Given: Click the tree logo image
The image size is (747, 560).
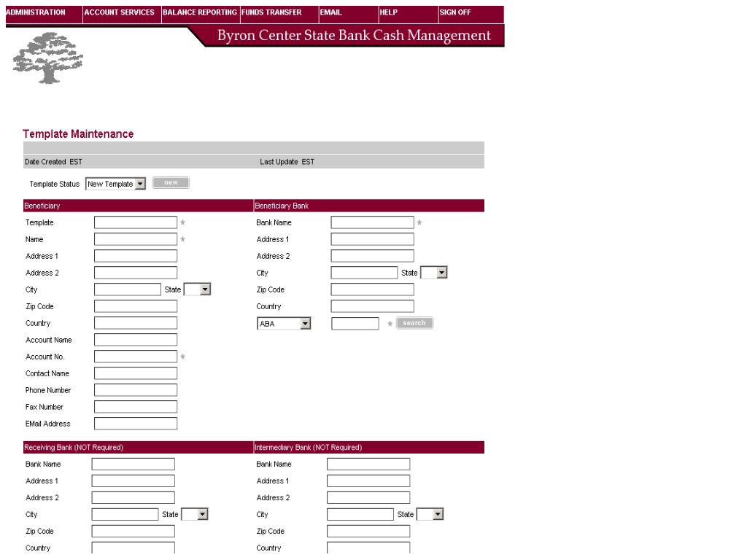Looking at the screenshot, I should click(47, 58).
